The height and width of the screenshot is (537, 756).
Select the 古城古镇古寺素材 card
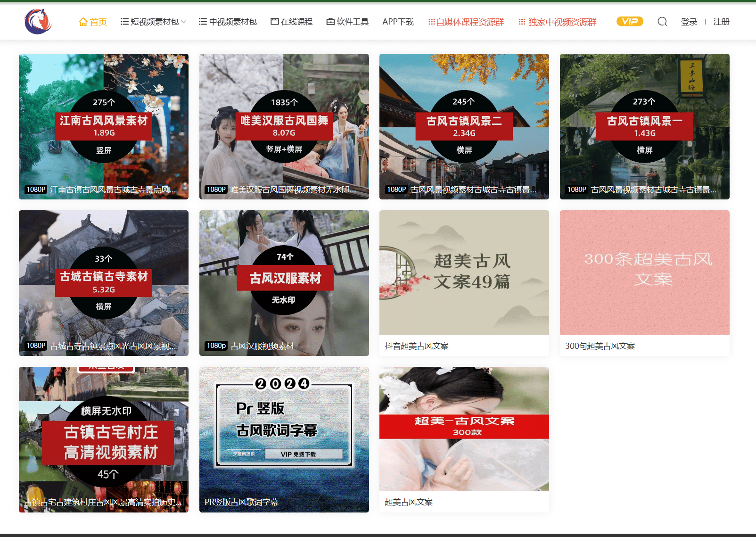[104, 282]
